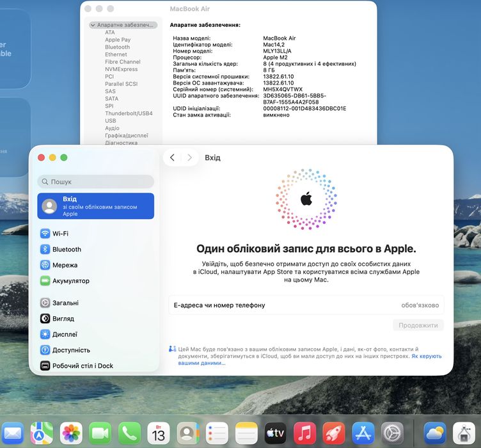Viewport: 481px width, 448px height.
Task: Select Bluetooth in Settings sidebar
Action: pyautogui.click(x=96, y=249)
